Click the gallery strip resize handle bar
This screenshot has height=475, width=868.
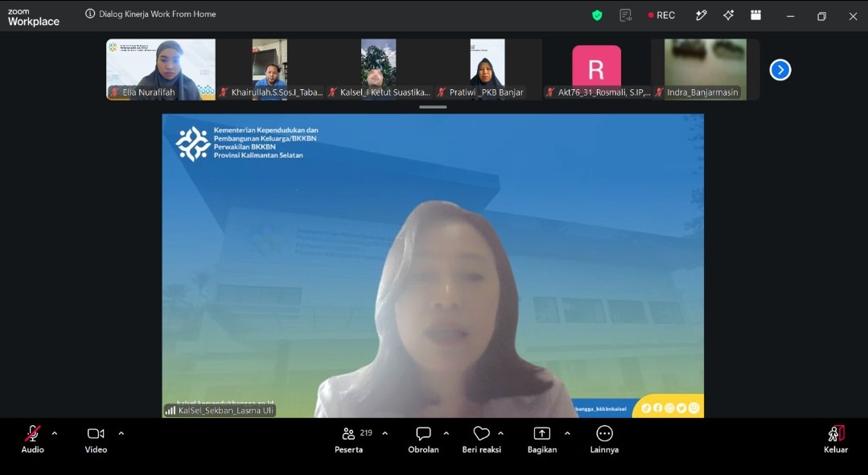[x=433, y=107]
